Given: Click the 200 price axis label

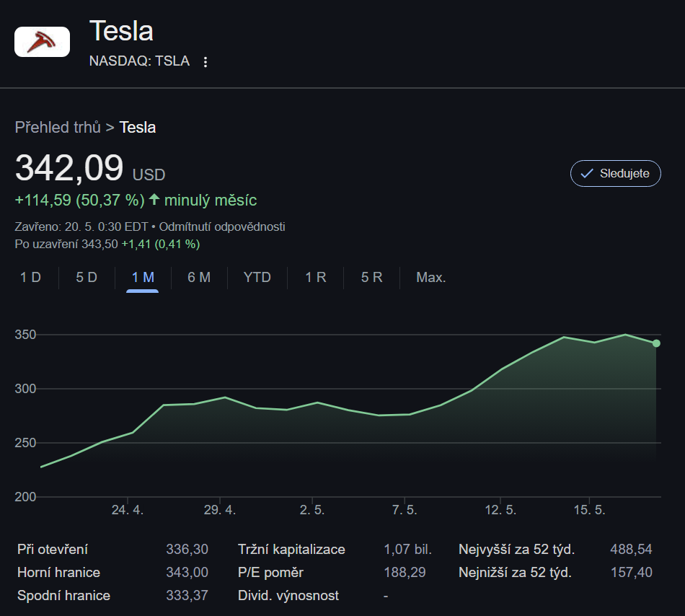Looking at the screenshot, I should [25, 497].
